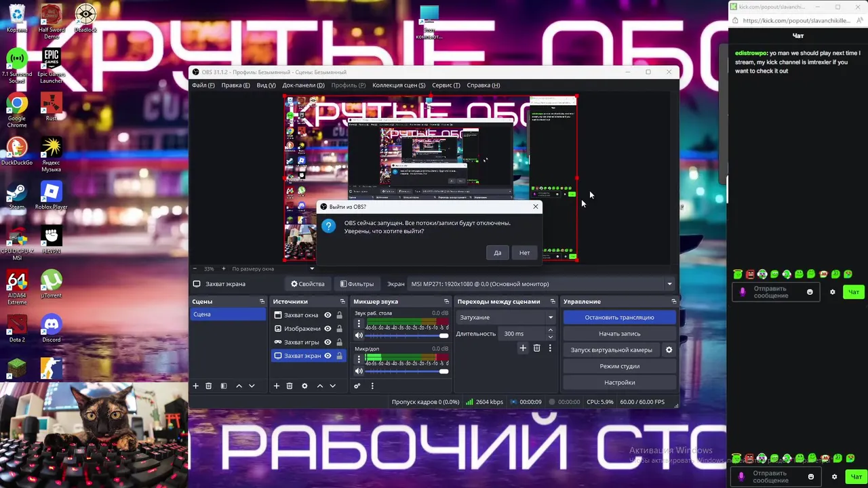The width and height of the screenshot is (868, 488).
Task: Move scene up in Сцены panel
Action: click(239, 386)
